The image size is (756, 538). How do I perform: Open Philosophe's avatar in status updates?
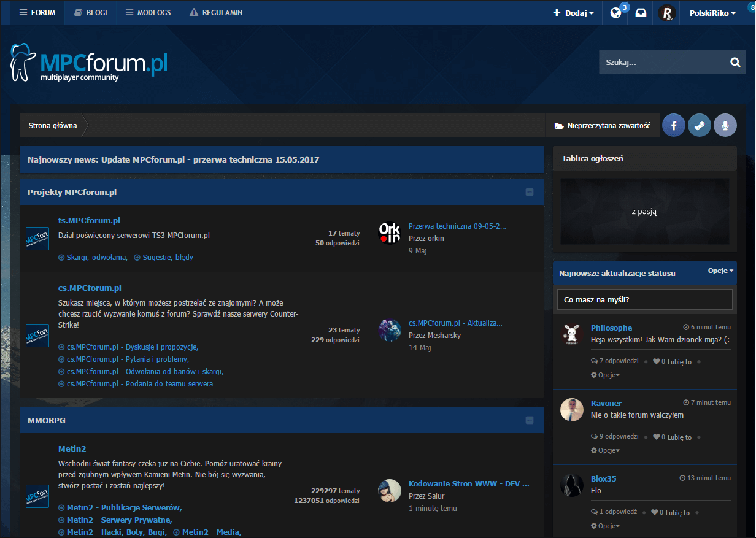pos(572,334)
